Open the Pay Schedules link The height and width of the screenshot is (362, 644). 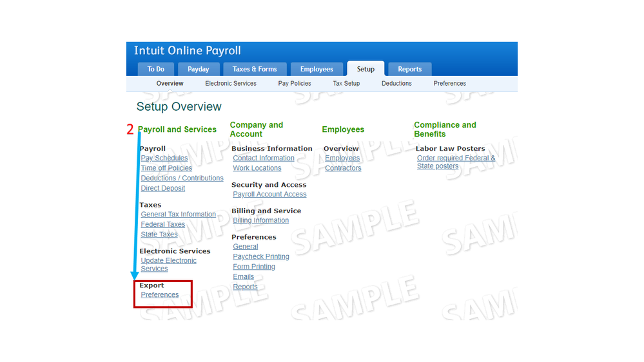[x=164, y=158]
